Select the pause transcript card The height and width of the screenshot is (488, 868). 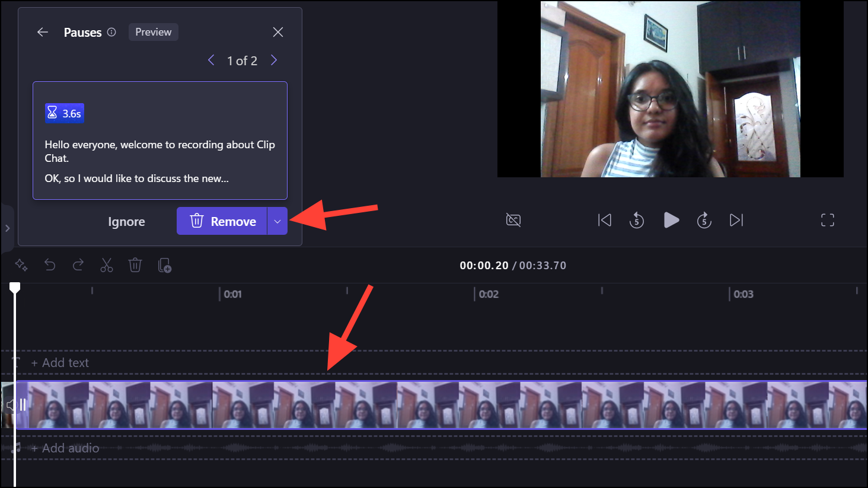coord(160,141)
